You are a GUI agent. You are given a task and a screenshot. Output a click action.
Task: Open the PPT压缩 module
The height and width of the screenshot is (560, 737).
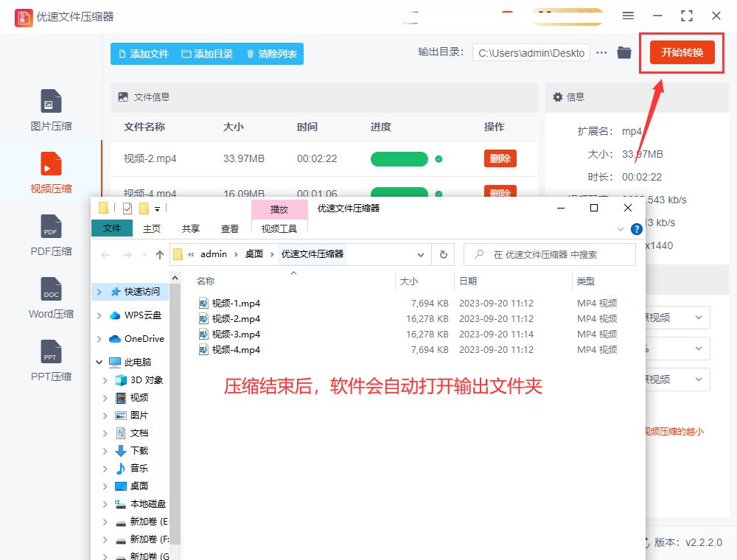coord(51,360)
